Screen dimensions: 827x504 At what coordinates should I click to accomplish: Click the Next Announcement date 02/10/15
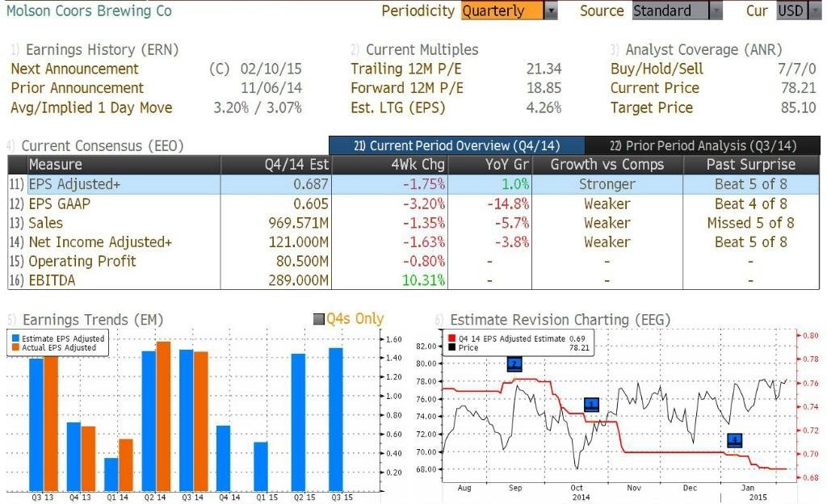pos(271,69)
